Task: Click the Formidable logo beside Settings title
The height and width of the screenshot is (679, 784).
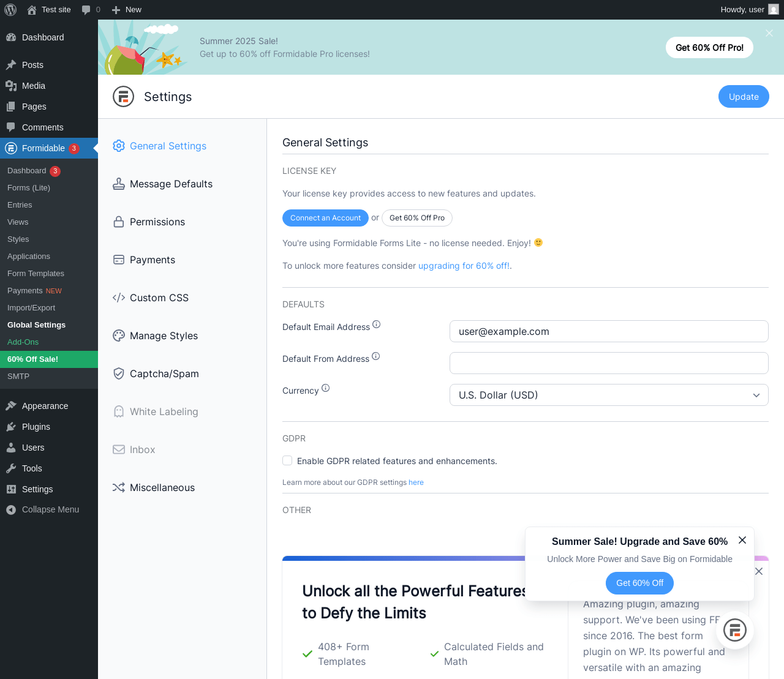Action: point(123,97)
